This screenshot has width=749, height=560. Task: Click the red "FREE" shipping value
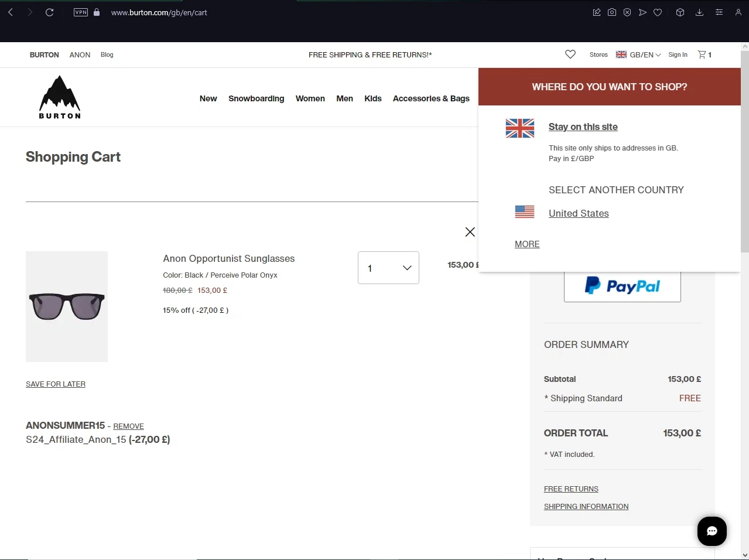pyautogui.click(x=690, y=398)
